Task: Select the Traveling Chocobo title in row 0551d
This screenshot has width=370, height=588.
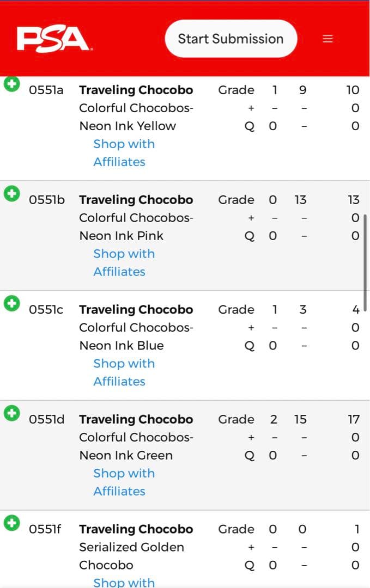Action: tap(136, 419)
